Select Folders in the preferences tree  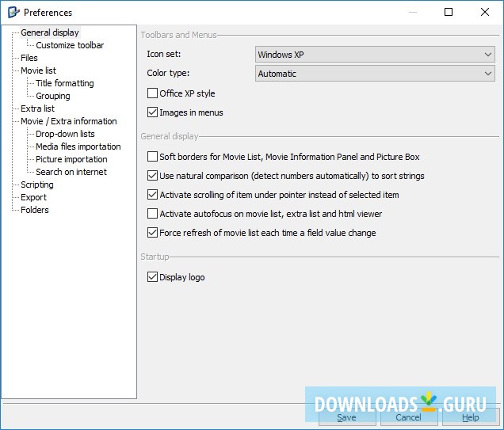tap(35, 210)
